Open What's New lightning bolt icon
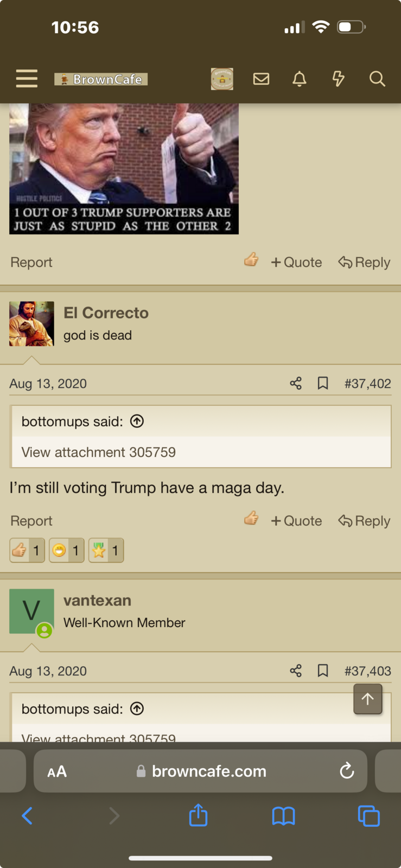This screenshot has width=401, height=868. point(338,79)
